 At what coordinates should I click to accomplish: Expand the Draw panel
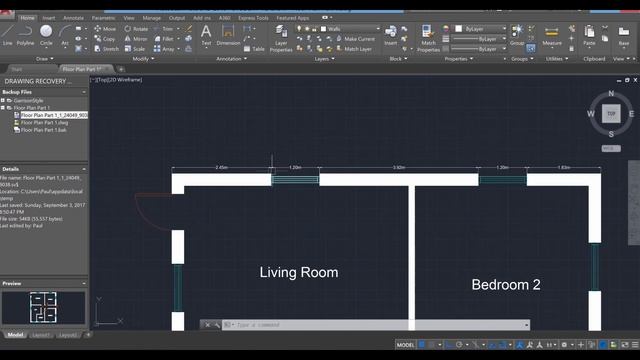(44, 59)
